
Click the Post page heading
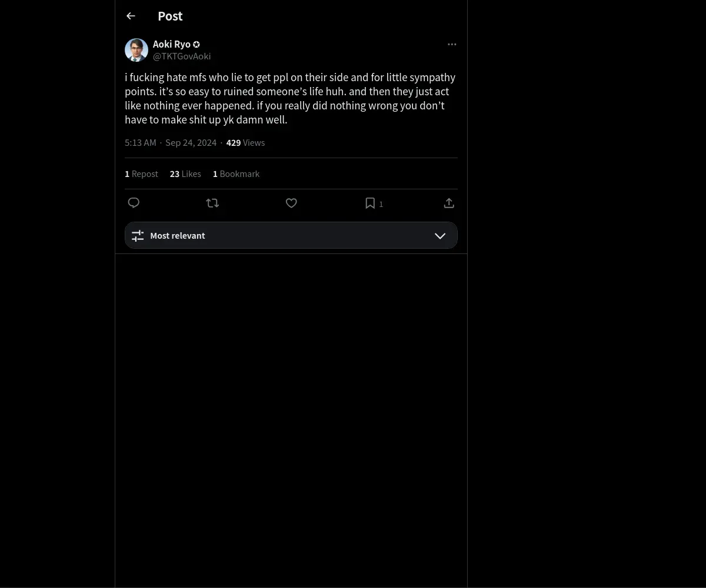click(170, 16)
